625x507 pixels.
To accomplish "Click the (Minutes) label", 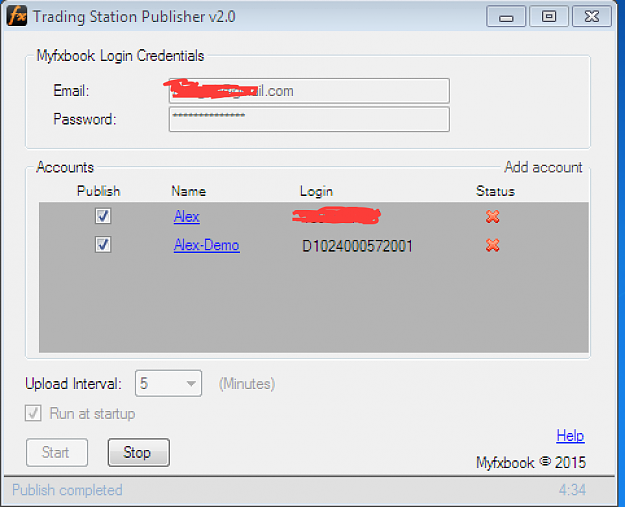I will [247, 384].
